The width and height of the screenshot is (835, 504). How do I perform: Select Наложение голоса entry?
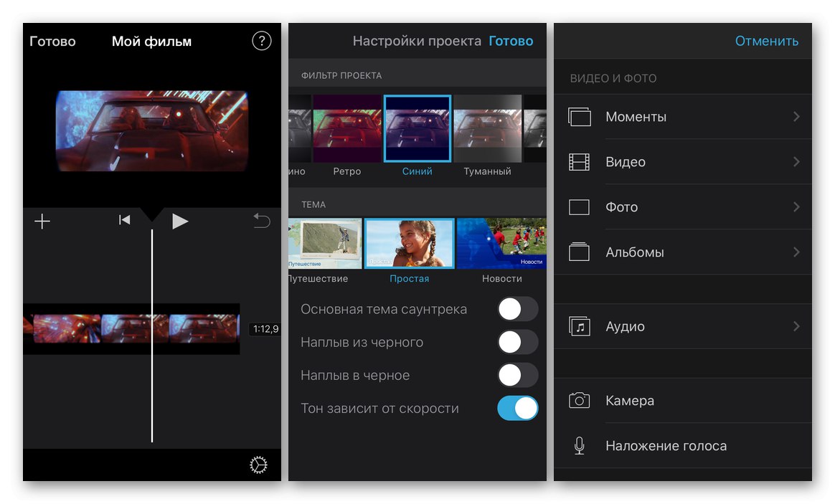pyautogui.click(x=683, y=445)
